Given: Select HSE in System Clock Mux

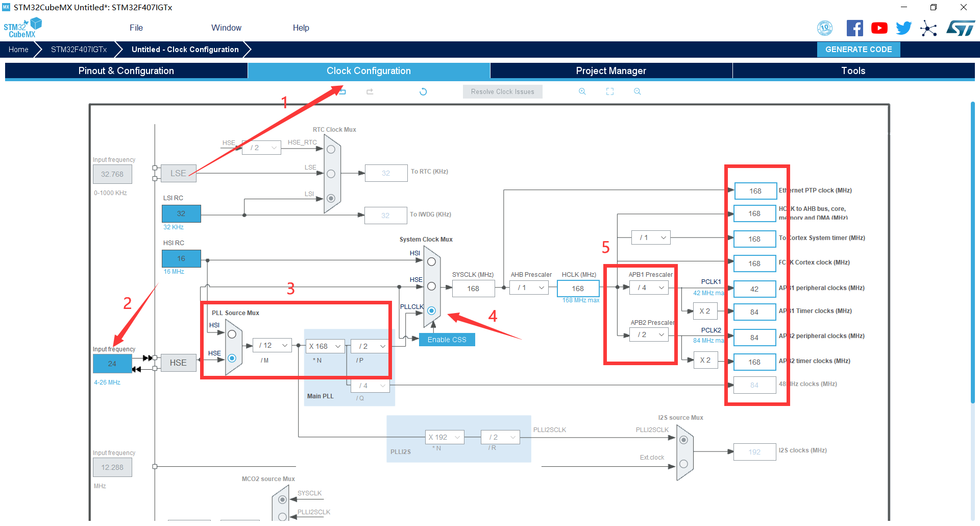Looking at the screenshot, I should (431, 286).
